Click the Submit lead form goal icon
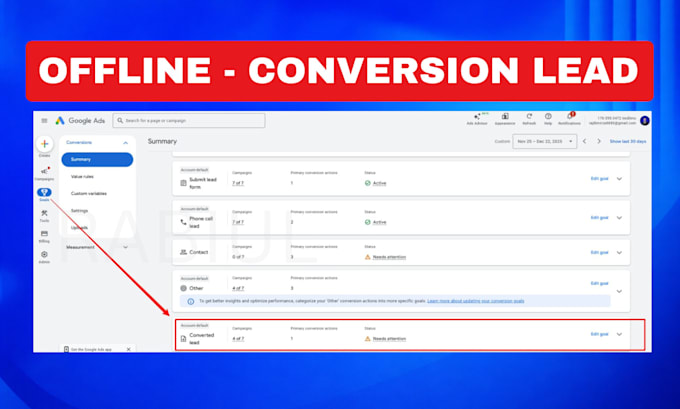 pos(183,183)
